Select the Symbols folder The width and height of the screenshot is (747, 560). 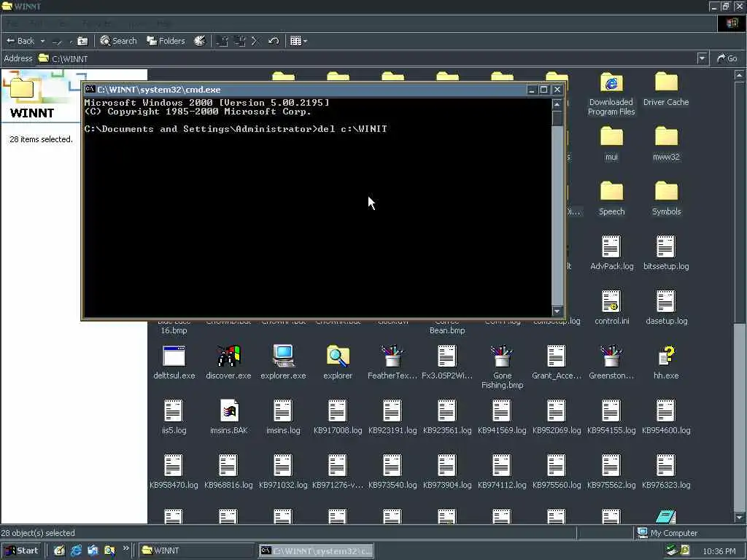click(666, 198)
